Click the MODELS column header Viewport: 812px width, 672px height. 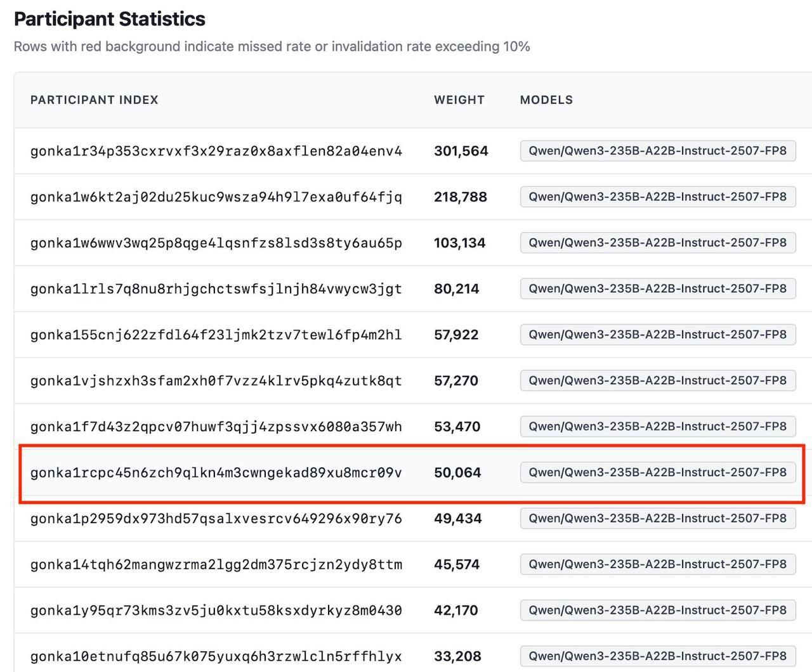[546, 100]
